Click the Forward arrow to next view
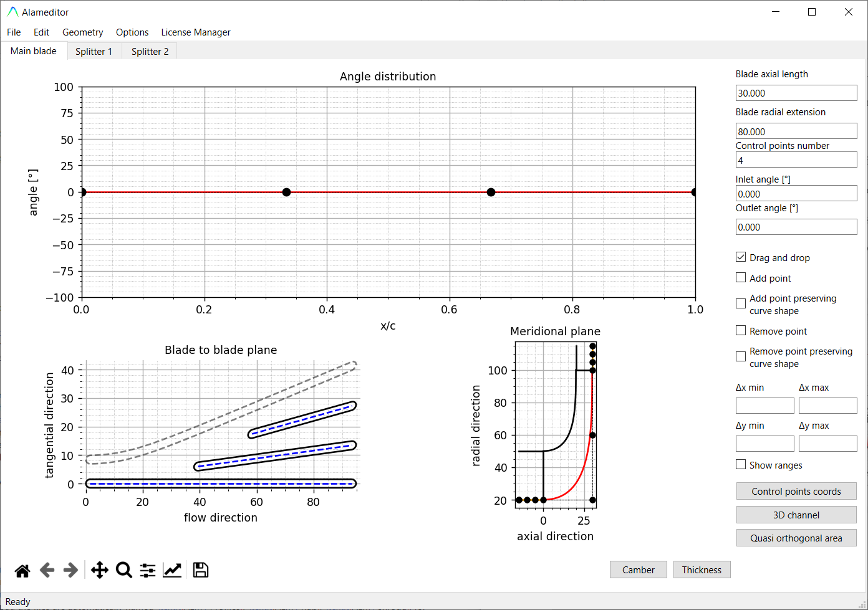 pos(70,570)
